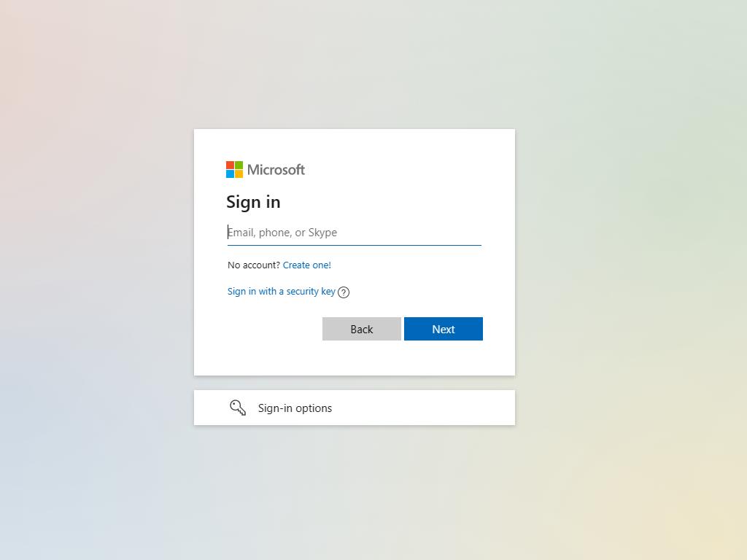Viewport: 747px width, 560px height.
Task: Click blank space below the Back button
Action: [362, 358]
